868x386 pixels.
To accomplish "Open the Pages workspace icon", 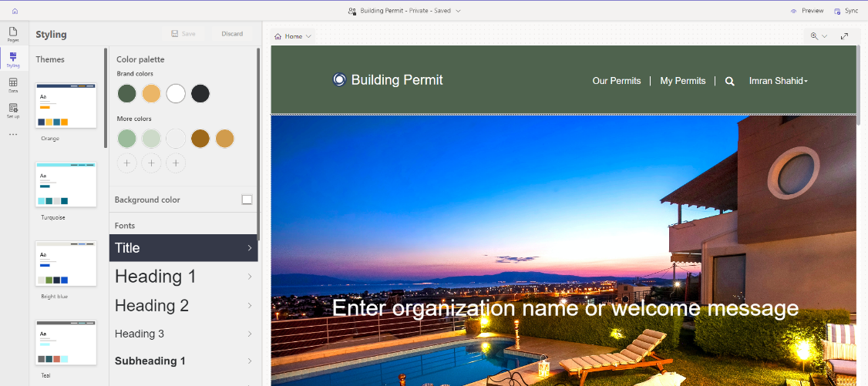I will click(13, 34).
